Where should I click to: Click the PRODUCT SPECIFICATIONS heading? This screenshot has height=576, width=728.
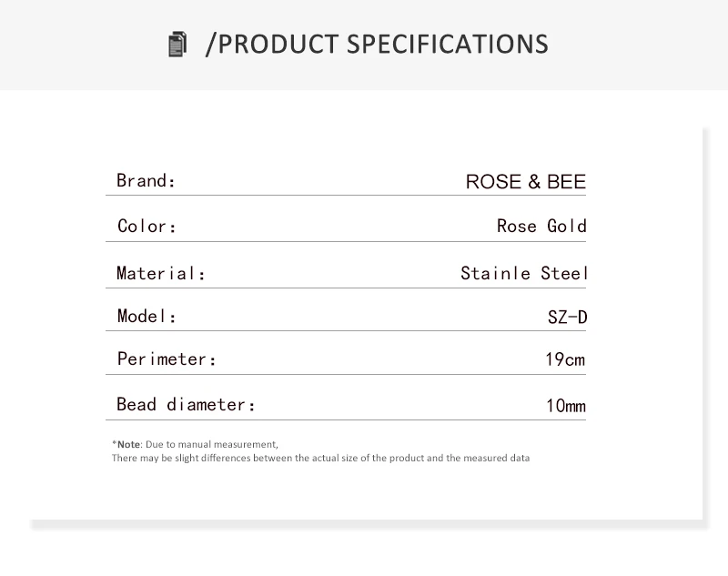377,44
